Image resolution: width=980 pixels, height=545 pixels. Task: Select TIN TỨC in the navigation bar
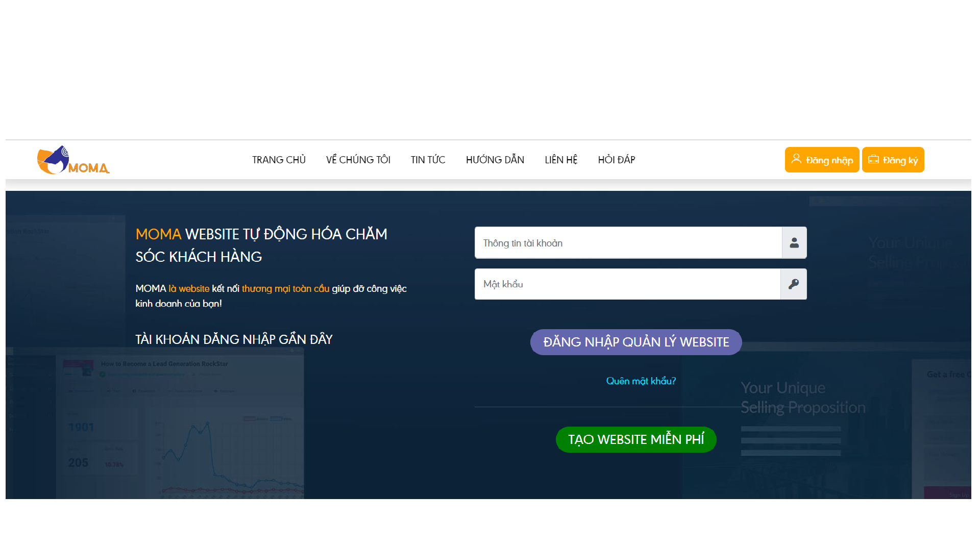pyautogui.click(x=428, y=160)
